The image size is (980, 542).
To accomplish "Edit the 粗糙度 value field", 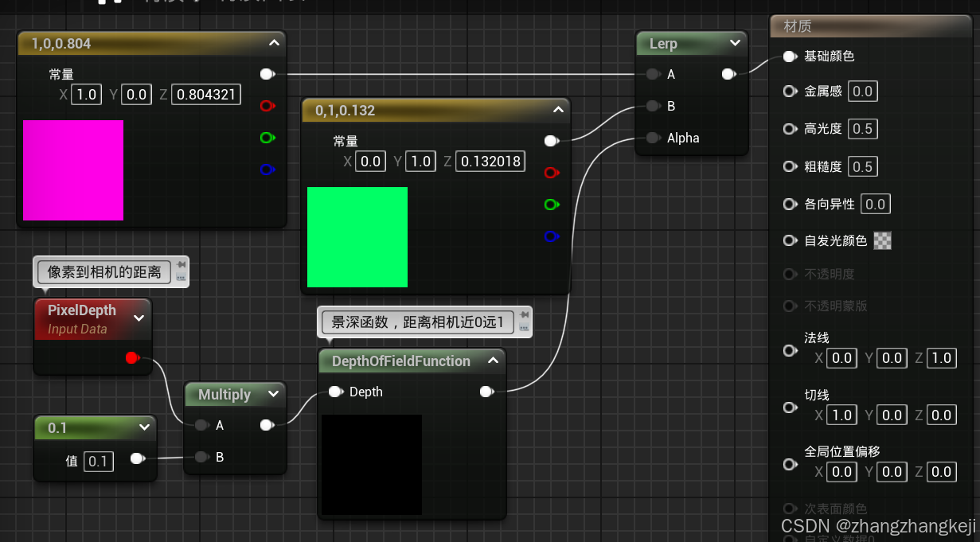I will [863, 166].
